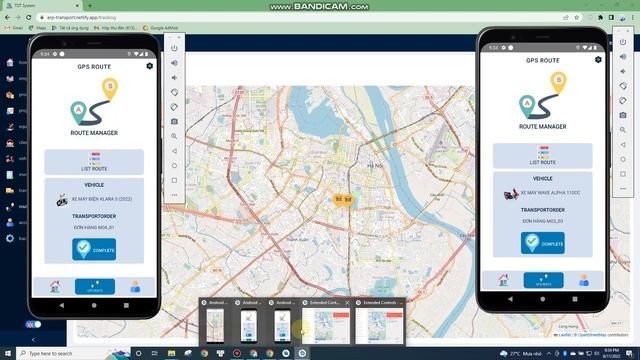Tap Android home button on right phone

[x=542, y=299]
